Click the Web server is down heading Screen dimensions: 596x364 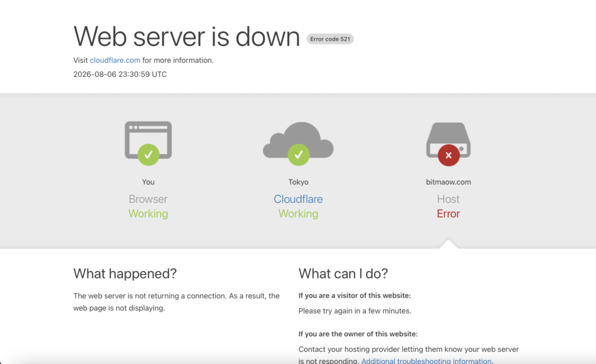click(x=187, y=37)
